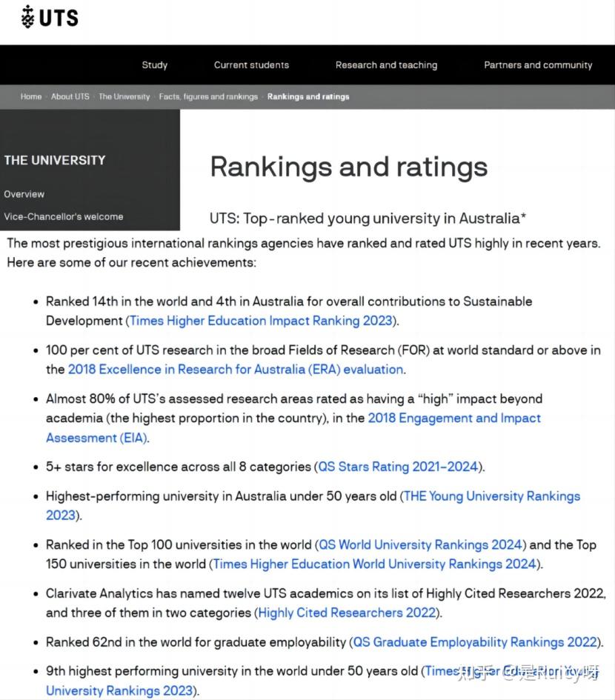The image size is (615, 700).
Task: Click the Rankings and ratings page heading
Action: pos(349,167)
